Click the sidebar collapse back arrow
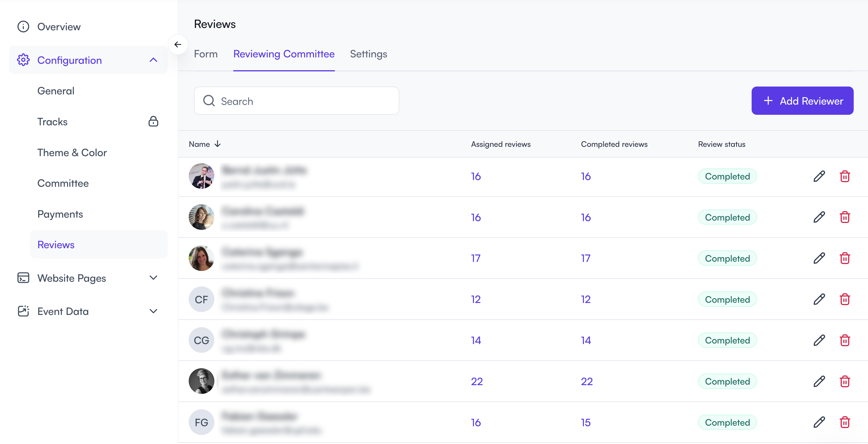Screen dimensions: 868x444 point(178,45)
